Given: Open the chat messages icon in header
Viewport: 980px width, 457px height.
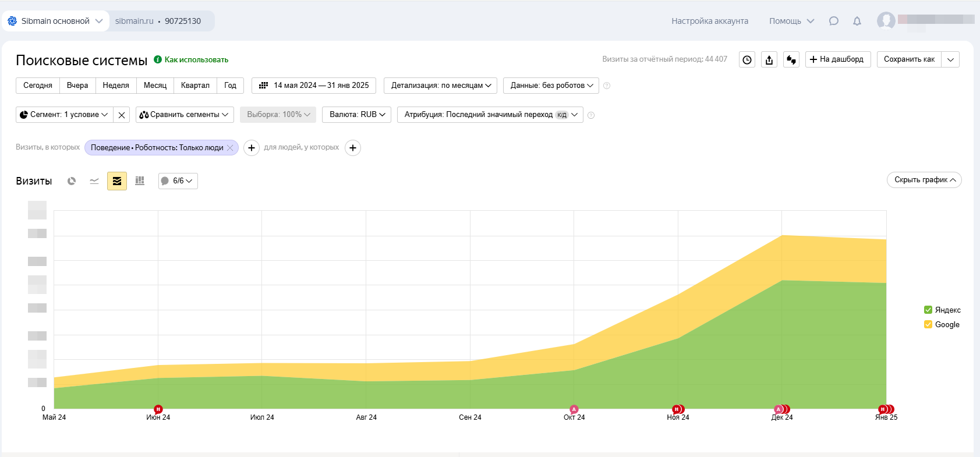Looking at the screenshot, I should click(834, 21).
